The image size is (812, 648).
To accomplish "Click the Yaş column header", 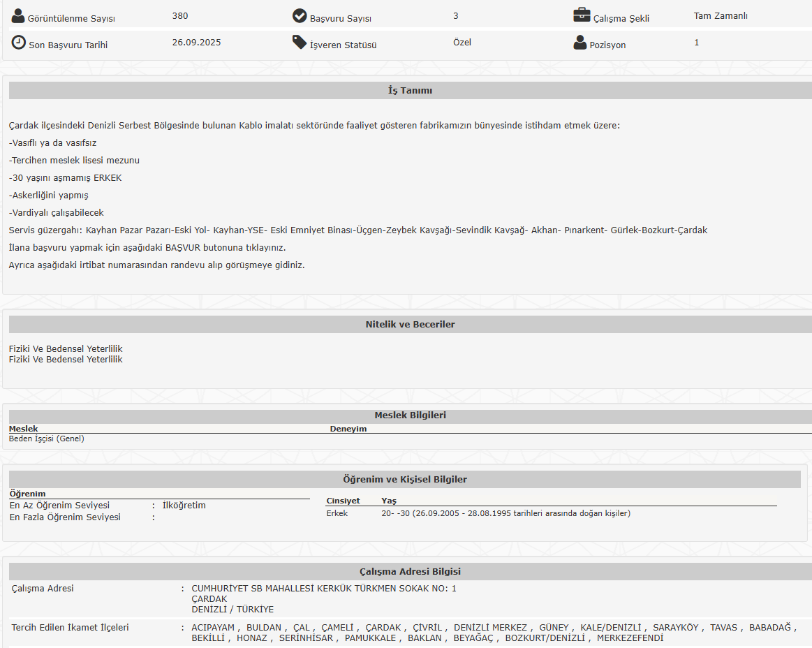I will click(388, 501).
